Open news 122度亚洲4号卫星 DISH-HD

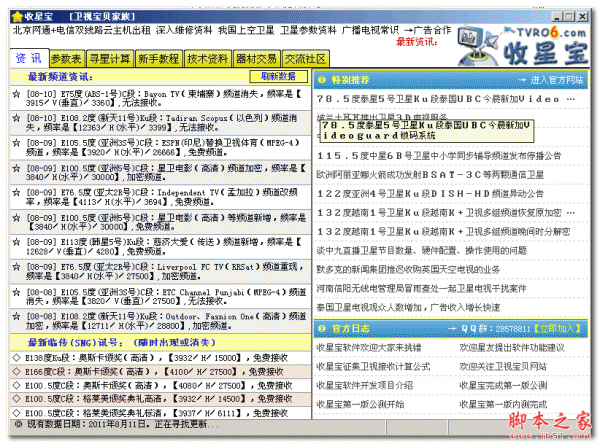(x=430, y=194)
